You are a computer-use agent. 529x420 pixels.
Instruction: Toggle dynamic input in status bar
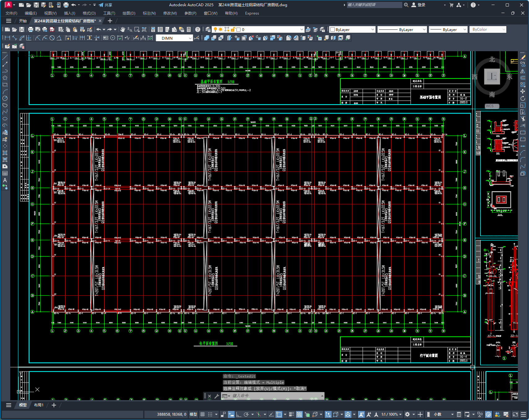point(231,414)
